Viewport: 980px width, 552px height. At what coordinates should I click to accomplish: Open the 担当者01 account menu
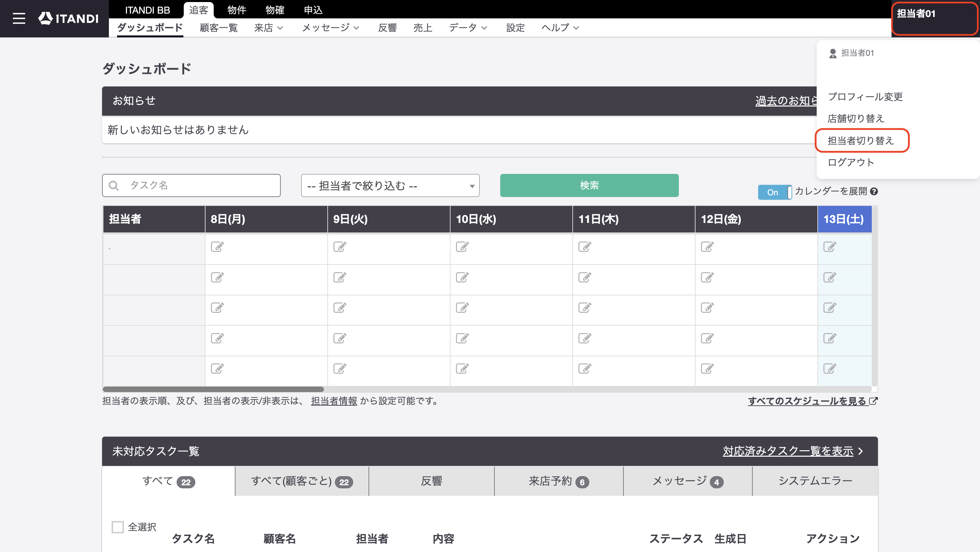pyautogui.click(x=934, y=19)
